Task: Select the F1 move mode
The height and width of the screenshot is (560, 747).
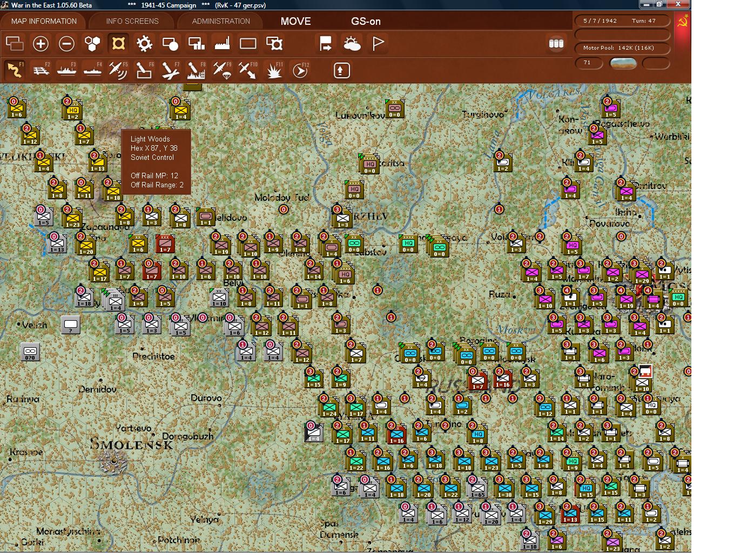Action: 15,70
